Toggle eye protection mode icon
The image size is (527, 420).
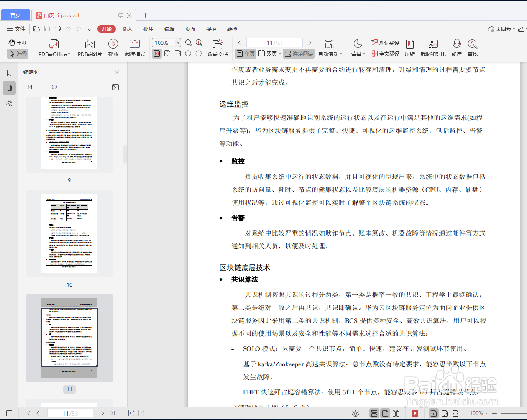356,413
